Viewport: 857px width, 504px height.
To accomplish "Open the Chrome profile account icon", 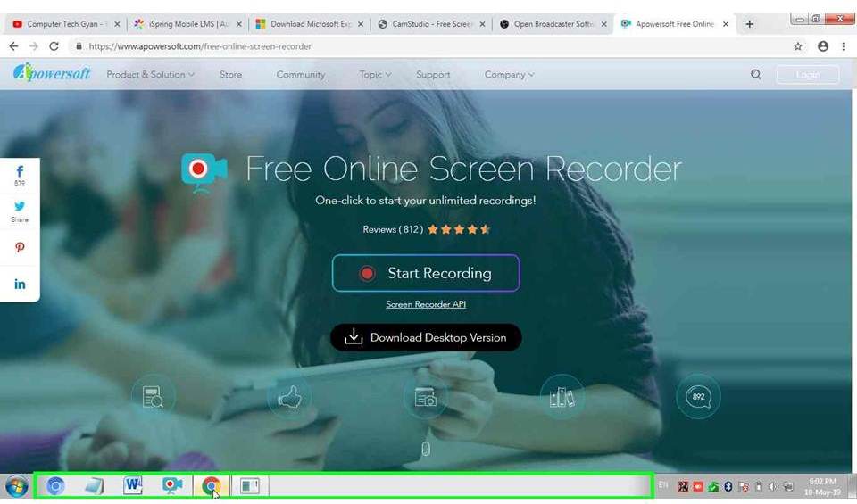I will (x=823, y=46).
